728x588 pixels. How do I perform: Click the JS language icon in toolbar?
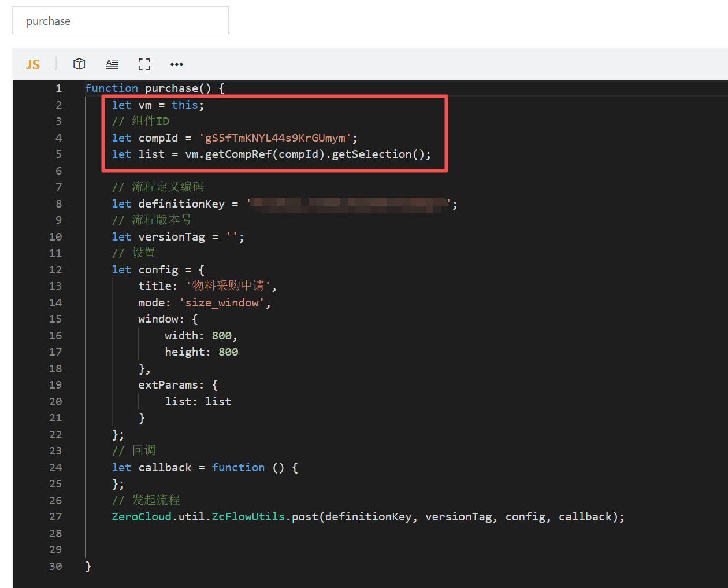click(33, 64)
